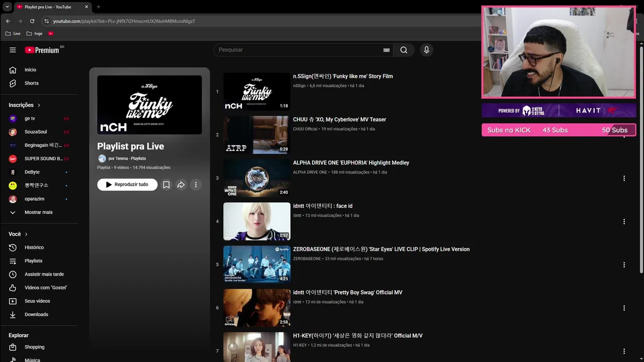
Task: Click the page vertical scrollbar
Action: click(x=641, y=160)
